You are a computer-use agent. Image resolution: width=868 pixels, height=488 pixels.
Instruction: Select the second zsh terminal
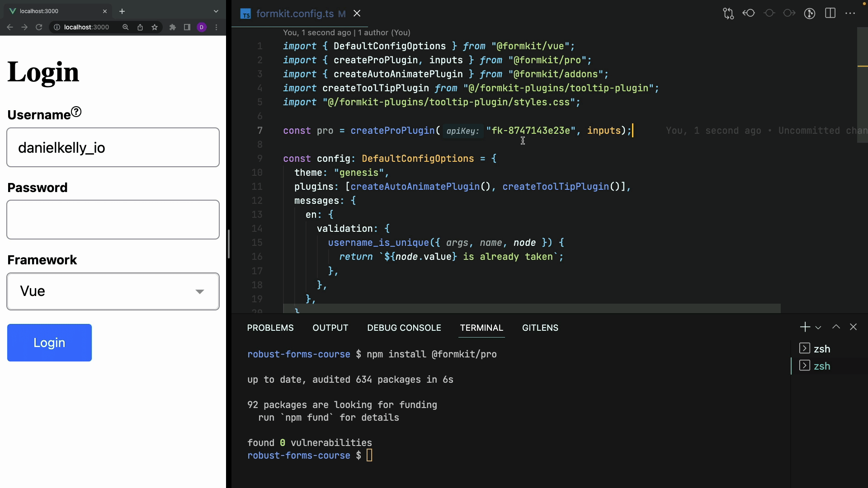(830, 366)
